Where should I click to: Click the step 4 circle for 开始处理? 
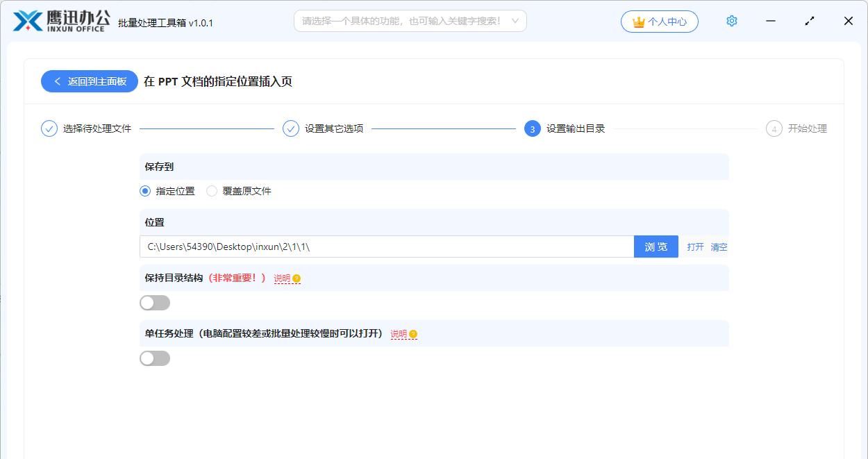pyautogui.click(x=774, y=128)
